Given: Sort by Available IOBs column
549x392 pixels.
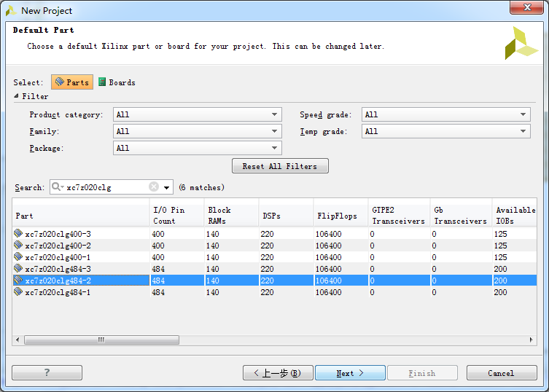Looking at the screenshot, I should click(515, 216).
